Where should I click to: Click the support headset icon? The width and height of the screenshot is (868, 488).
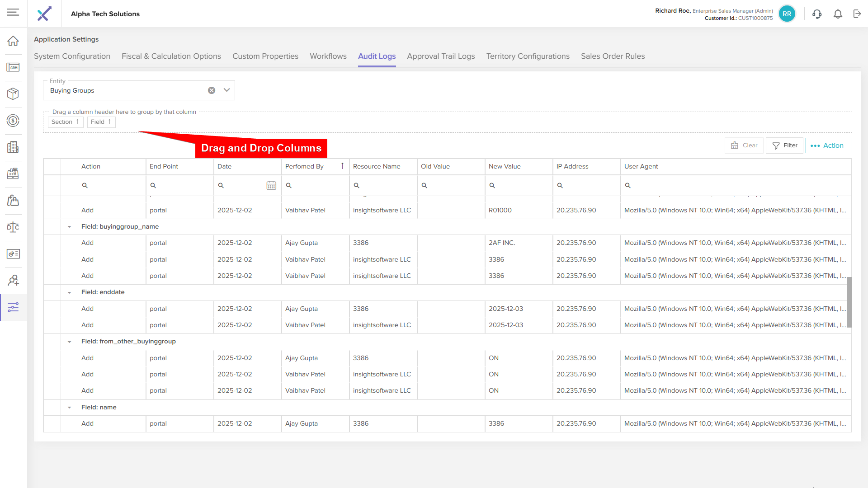(x=817, y=14)
